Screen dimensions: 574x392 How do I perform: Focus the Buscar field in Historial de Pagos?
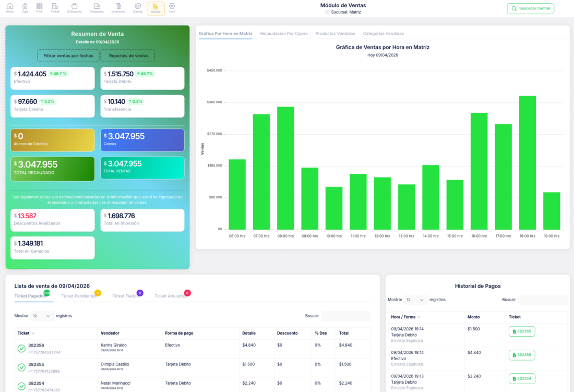click(543, 300)
